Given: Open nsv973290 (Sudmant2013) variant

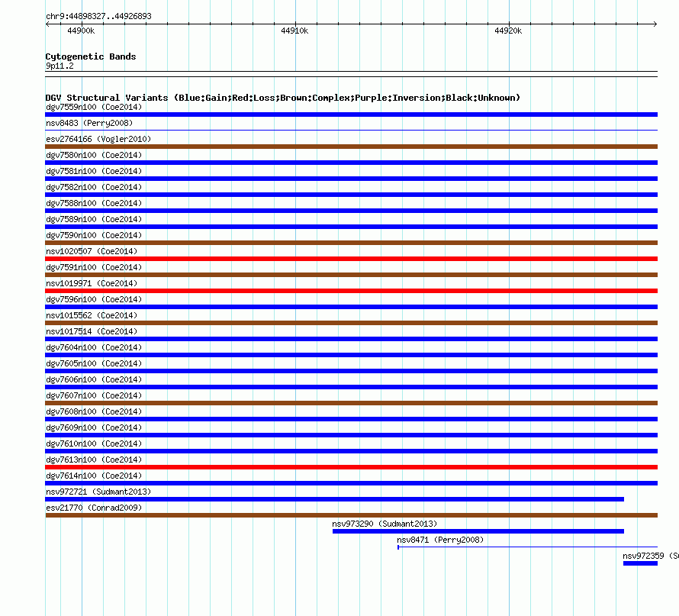Looking at the screenshot, I should [385, 524].
